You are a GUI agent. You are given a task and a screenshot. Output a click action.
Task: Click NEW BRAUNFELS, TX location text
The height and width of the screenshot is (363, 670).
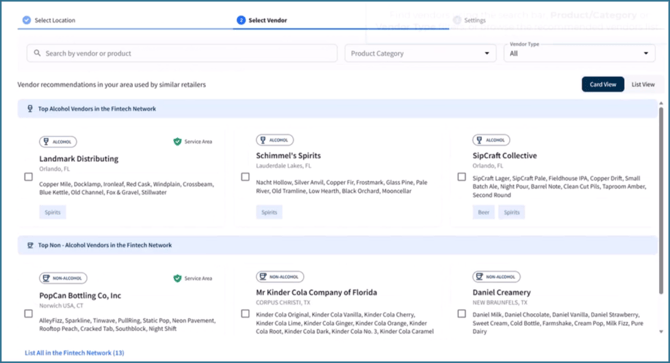pyautogui.click(x=500, y=302)
